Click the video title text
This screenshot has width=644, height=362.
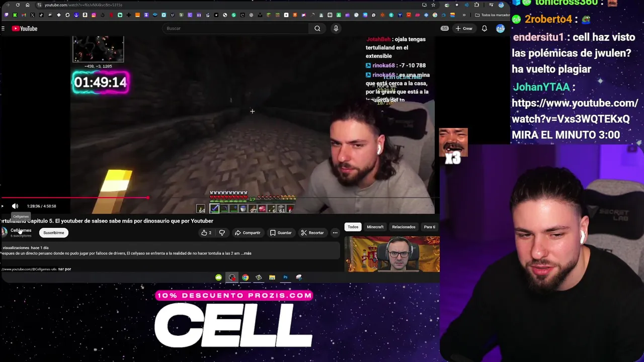click(x=107, y=221)
